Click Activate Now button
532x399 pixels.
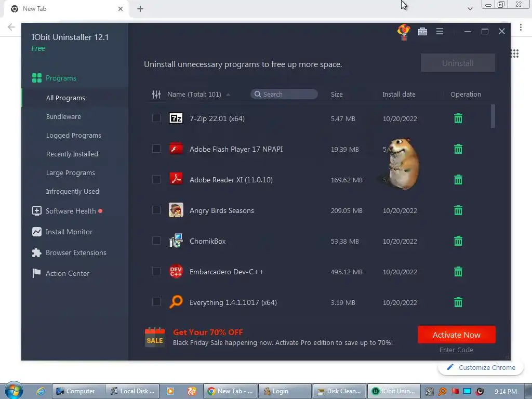coord(456,335)
